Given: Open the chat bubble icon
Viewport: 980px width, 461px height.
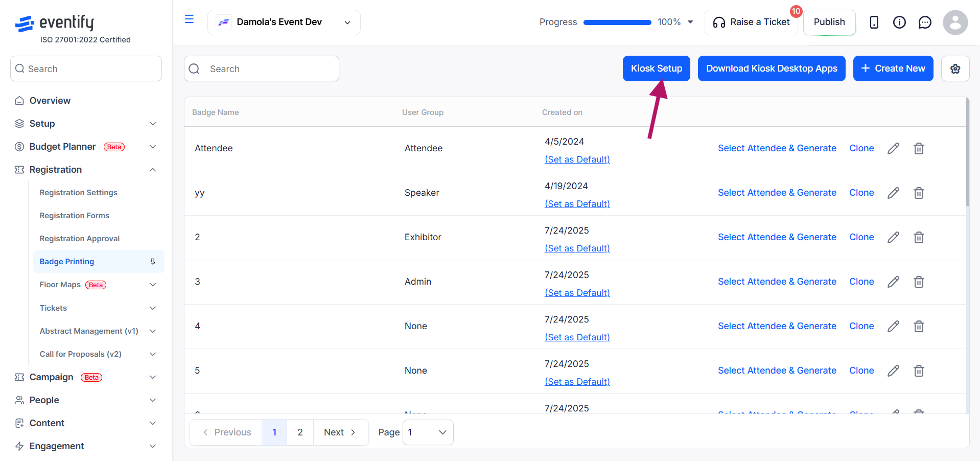Looking at the screenshot, I should [x=925, y=22].
